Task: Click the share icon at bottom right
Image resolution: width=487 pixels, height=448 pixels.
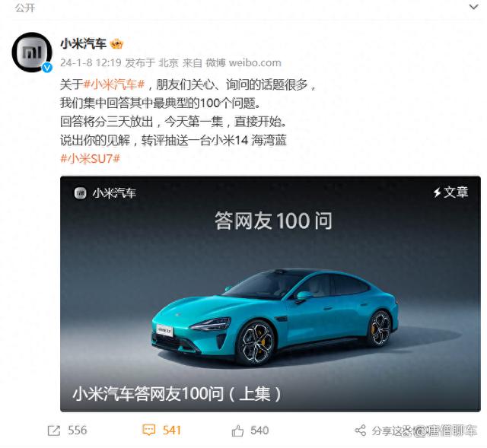Action: (x=360, y=431)
